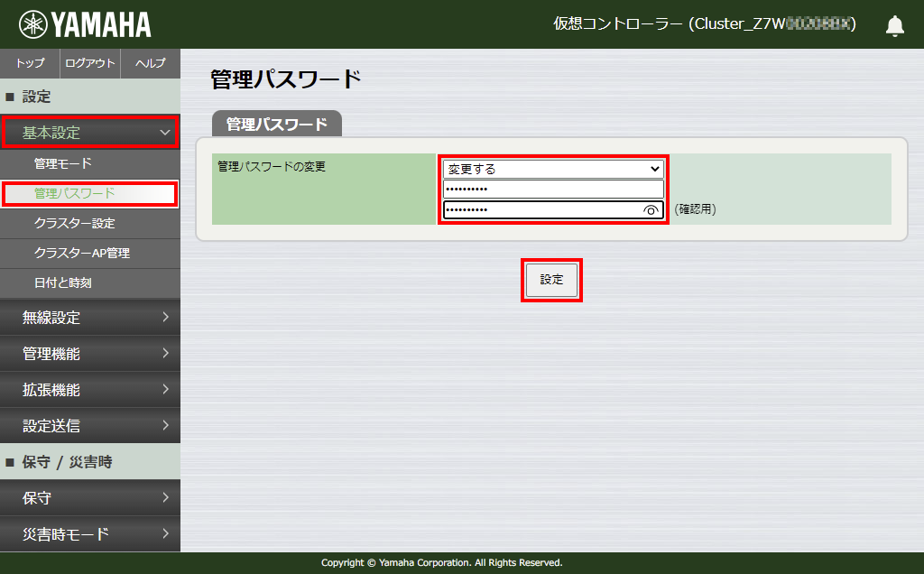Open the notification bell in the top bar
The height and width of the screenshot is (574, 924).
click(894, 25)
